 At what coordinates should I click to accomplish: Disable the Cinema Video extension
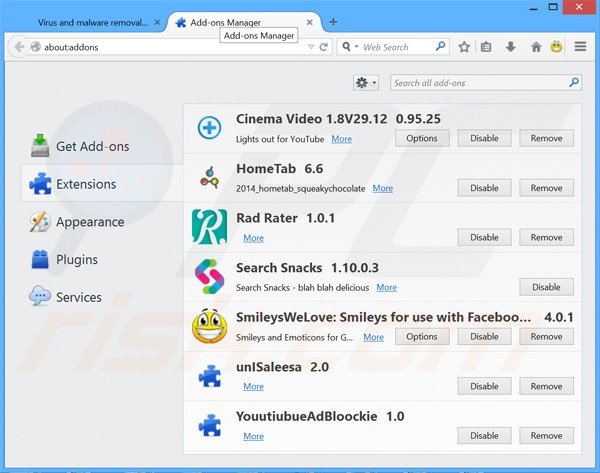[x=484, y=138]
